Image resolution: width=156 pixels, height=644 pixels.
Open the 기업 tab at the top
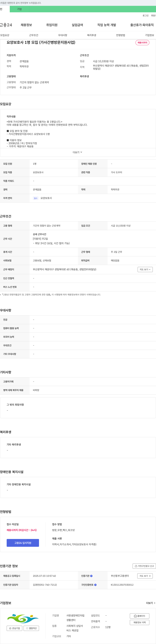pyautogui.click(x=19, y=9)
